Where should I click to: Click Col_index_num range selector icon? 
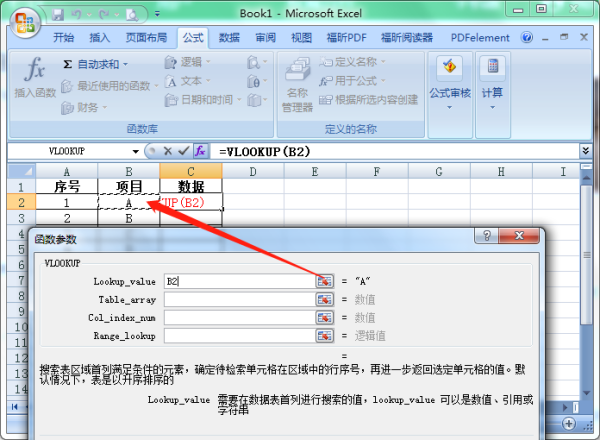pos(324,318)
